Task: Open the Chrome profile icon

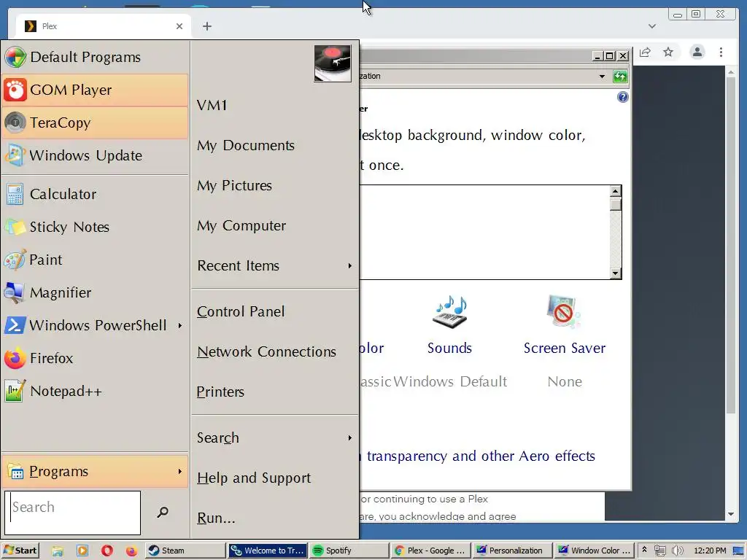Action: pos(697,52)
